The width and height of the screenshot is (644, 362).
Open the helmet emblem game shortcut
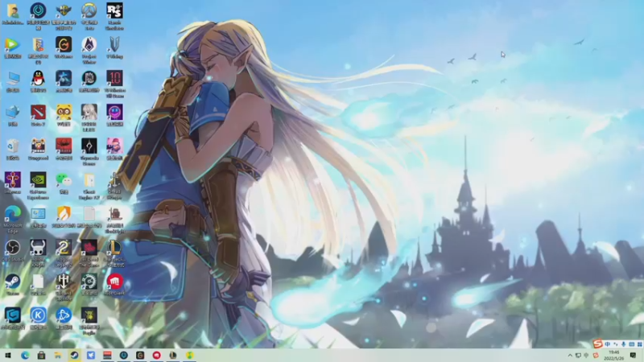pyautogui.click(x=64, y=282)
